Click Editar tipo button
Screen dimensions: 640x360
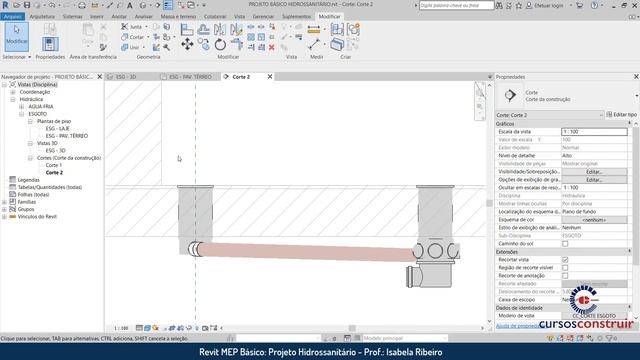[x=621, y=115]
